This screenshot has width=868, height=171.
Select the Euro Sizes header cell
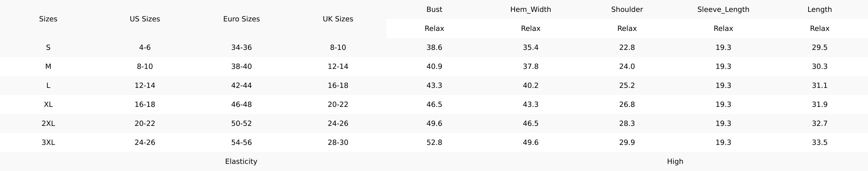[241, 19]
